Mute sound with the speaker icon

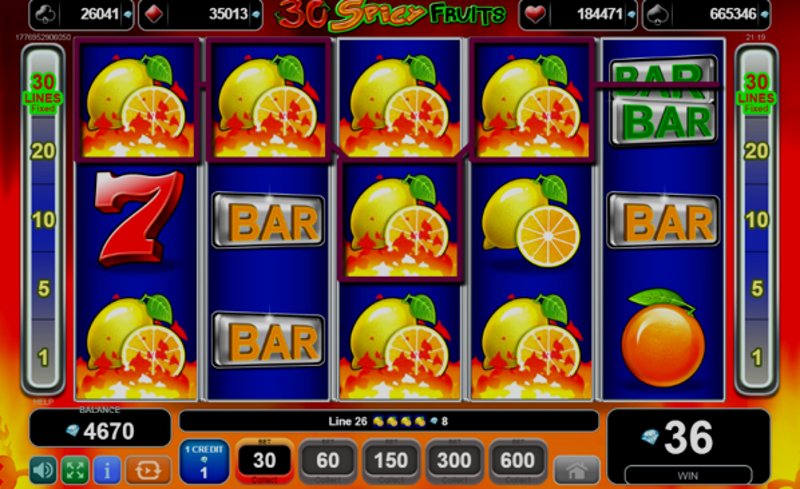point(43,470)
